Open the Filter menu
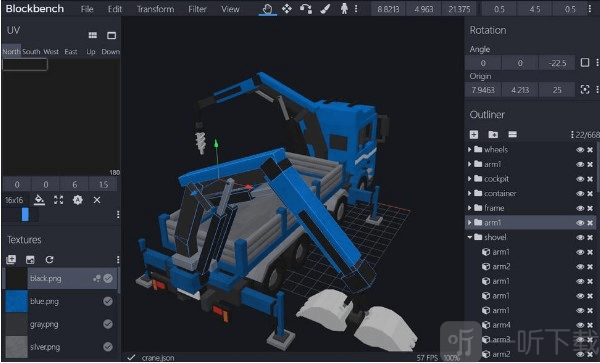 click(197, 9)
